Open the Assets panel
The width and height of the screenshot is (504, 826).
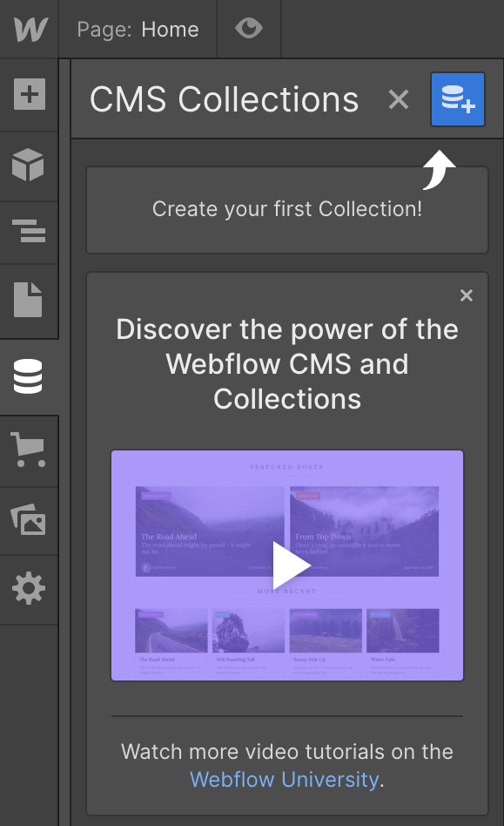point(30,518)
